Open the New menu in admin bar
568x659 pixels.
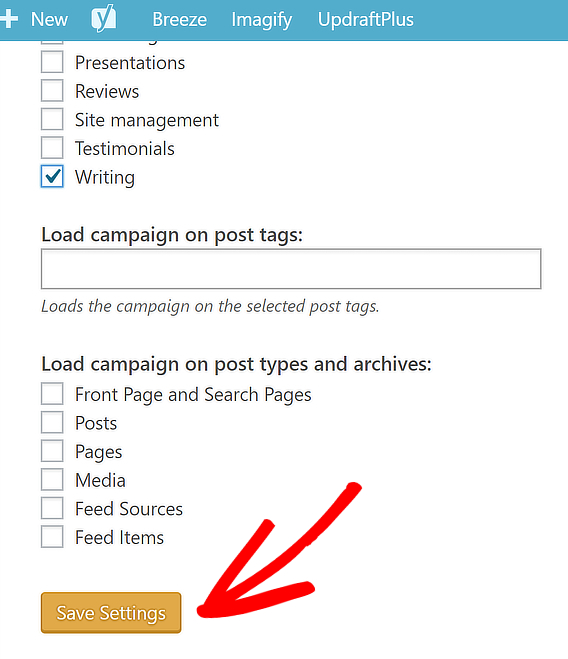point(49,19)
